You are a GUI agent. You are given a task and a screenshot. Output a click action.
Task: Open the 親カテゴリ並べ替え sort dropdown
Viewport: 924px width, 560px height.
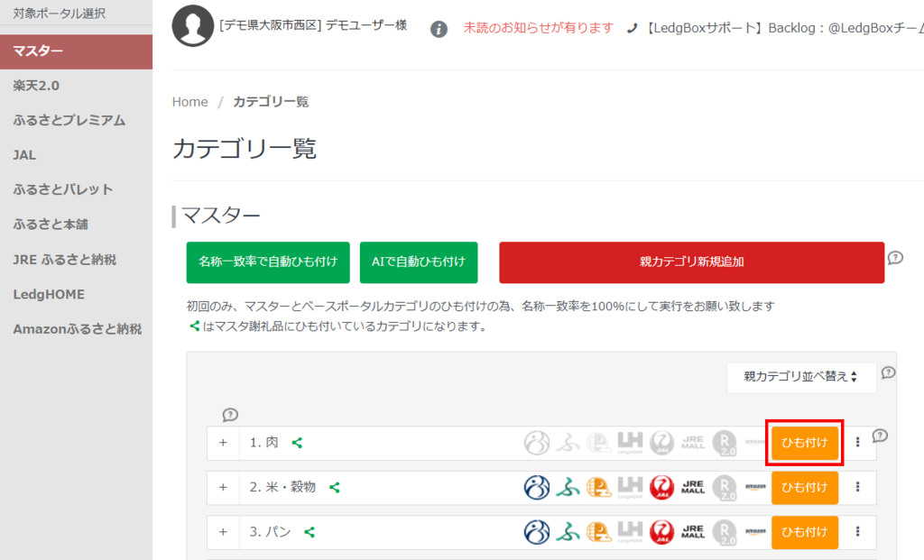point(801,377)
